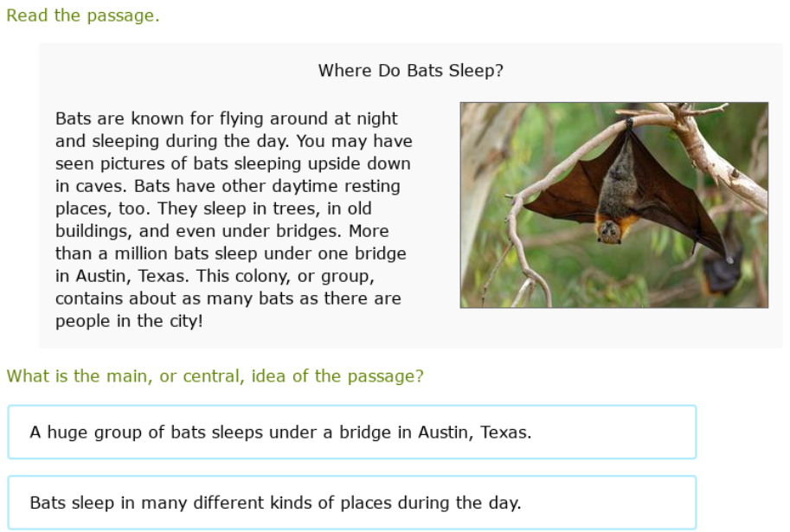Click the passage title "Where Do Bats Sleep?"

click(410, 71)
